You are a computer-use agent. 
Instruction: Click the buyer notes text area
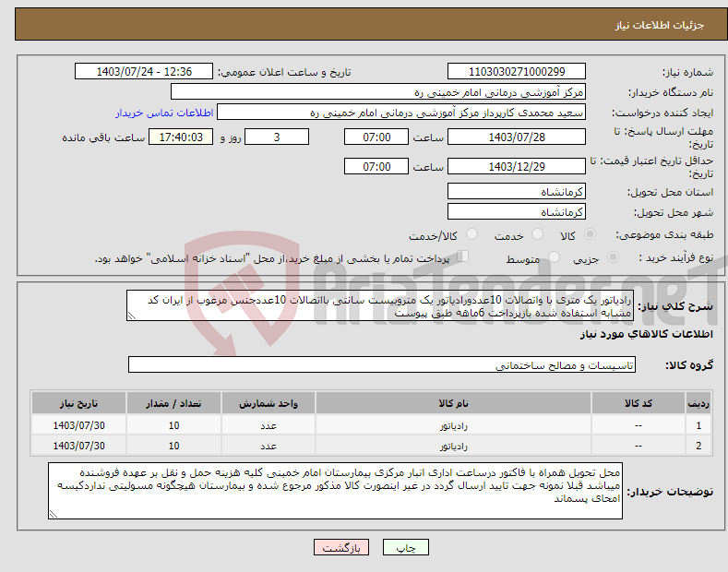pyautogui.click(x=335, y=491)
